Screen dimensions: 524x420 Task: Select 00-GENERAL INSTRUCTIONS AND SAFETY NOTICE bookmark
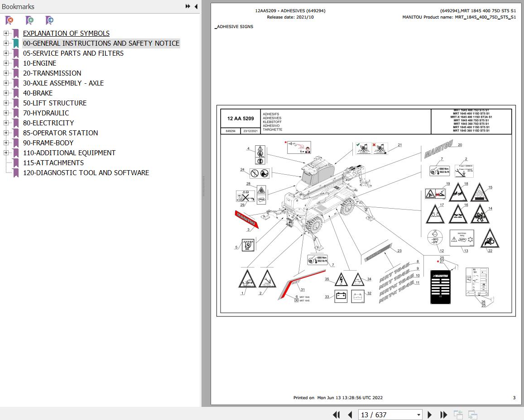101,43
